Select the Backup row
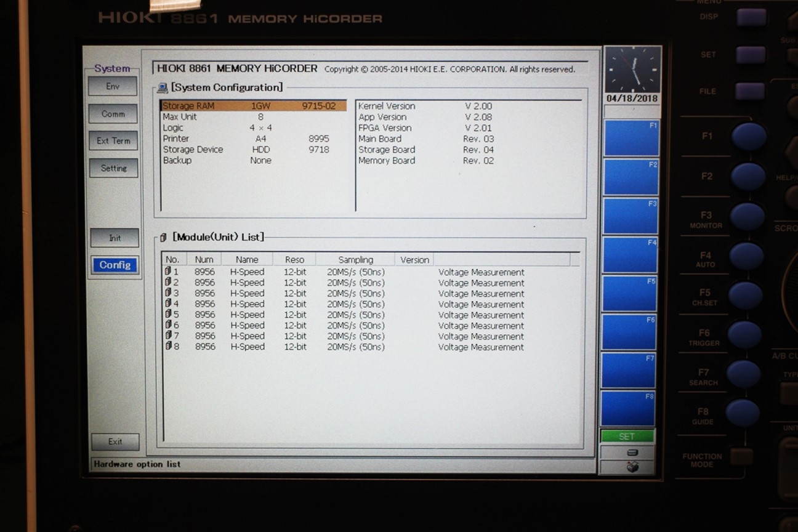This screenshot has height=532, width=798. pos(253,160)
